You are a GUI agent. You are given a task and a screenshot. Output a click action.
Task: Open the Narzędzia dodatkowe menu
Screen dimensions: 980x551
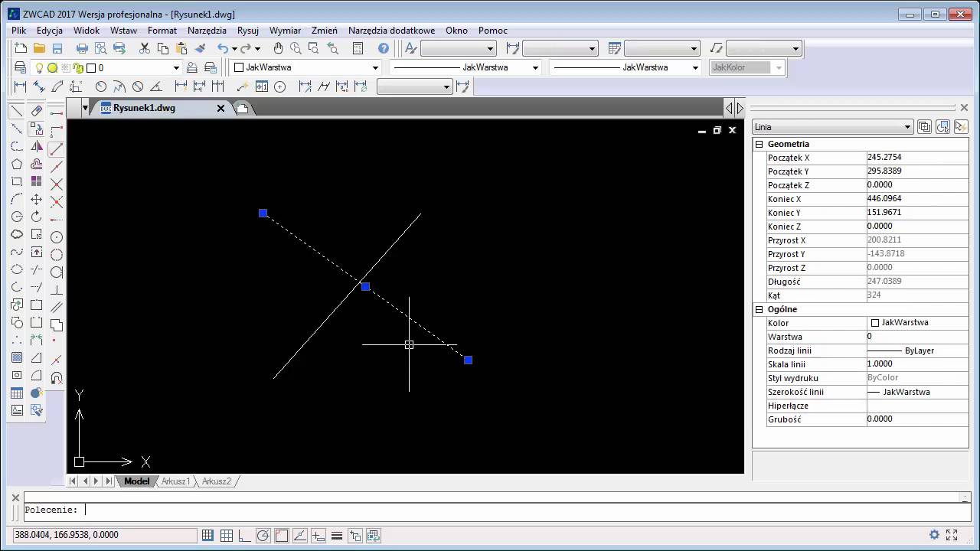(x=391, y=31)
